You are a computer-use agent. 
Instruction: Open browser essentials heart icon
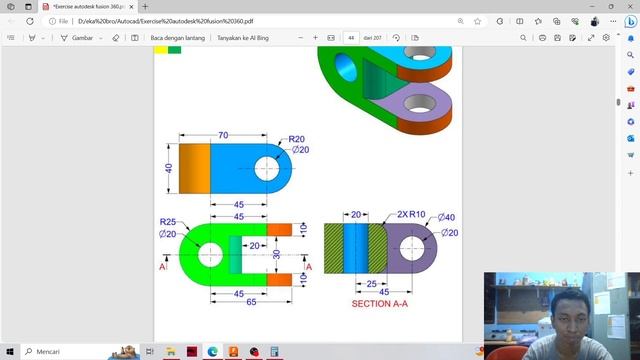point(575,21)
